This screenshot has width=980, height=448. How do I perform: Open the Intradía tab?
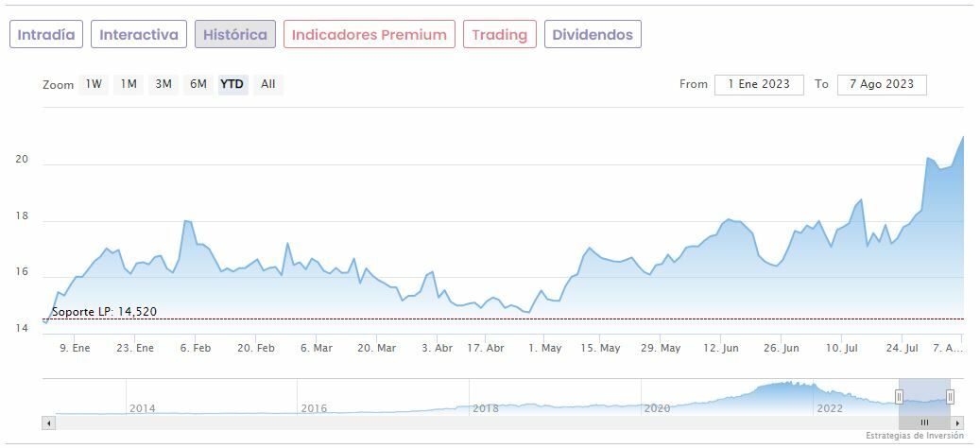click(46, 35)
